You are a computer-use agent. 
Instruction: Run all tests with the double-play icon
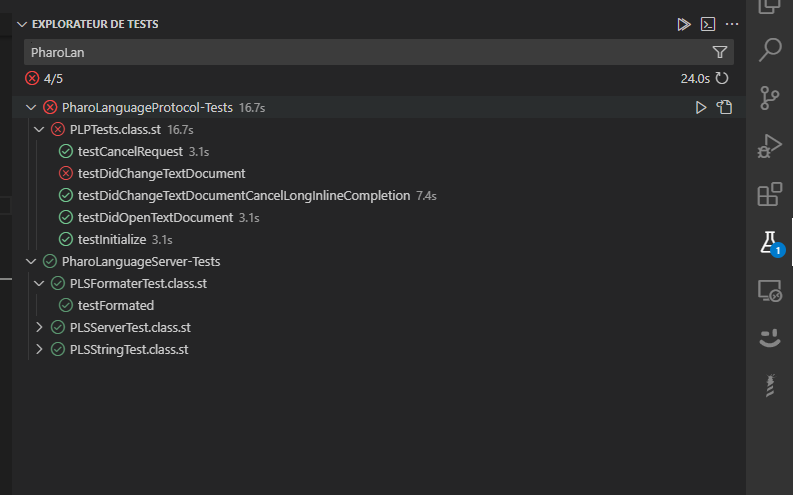684,24
